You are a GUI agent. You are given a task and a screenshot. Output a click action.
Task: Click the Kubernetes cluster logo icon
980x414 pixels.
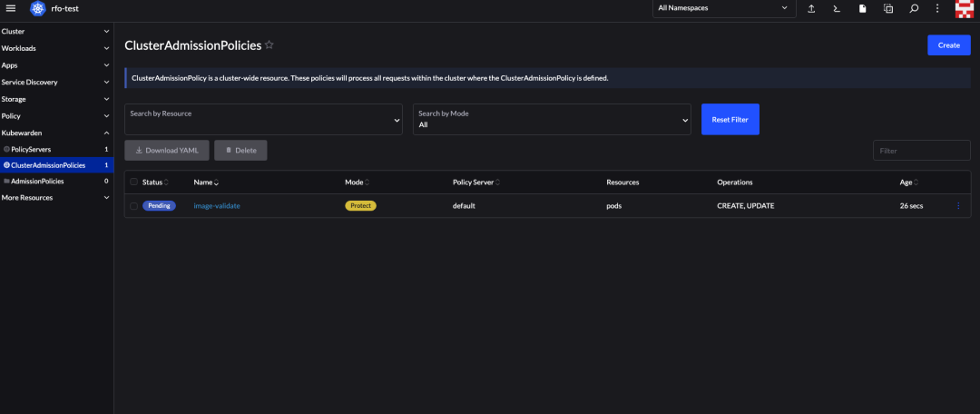coord(38,8)
